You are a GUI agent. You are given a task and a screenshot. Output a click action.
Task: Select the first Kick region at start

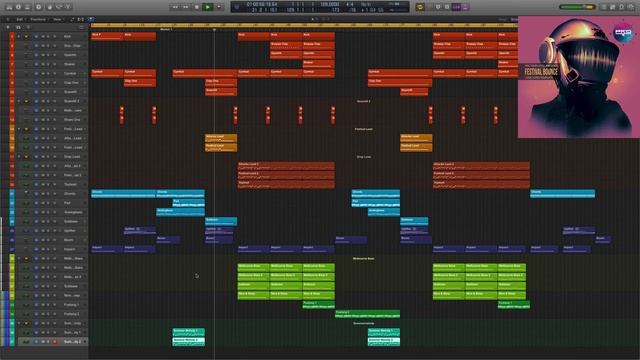107,36
